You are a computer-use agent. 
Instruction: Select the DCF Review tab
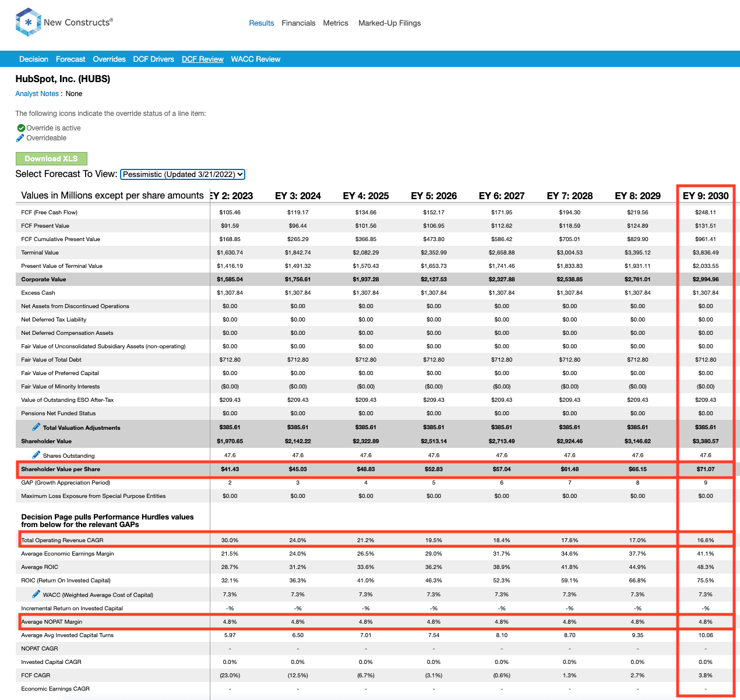coord(203,59)
